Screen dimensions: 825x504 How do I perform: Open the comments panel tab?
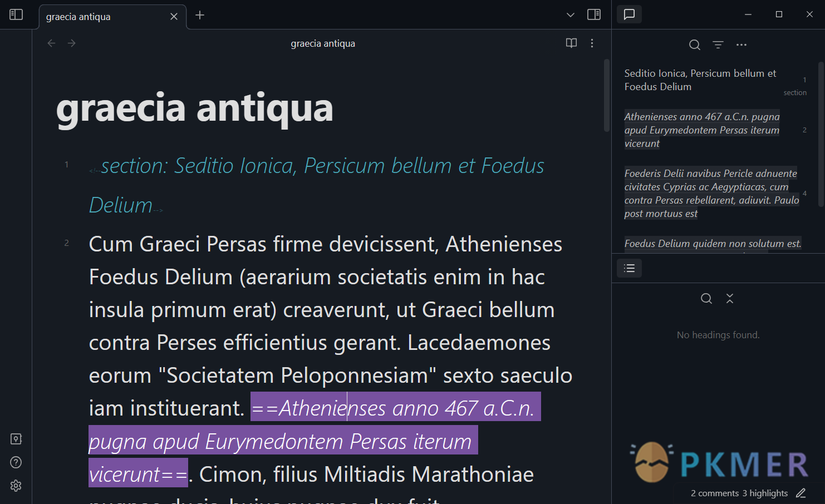(x=630, y=14)
